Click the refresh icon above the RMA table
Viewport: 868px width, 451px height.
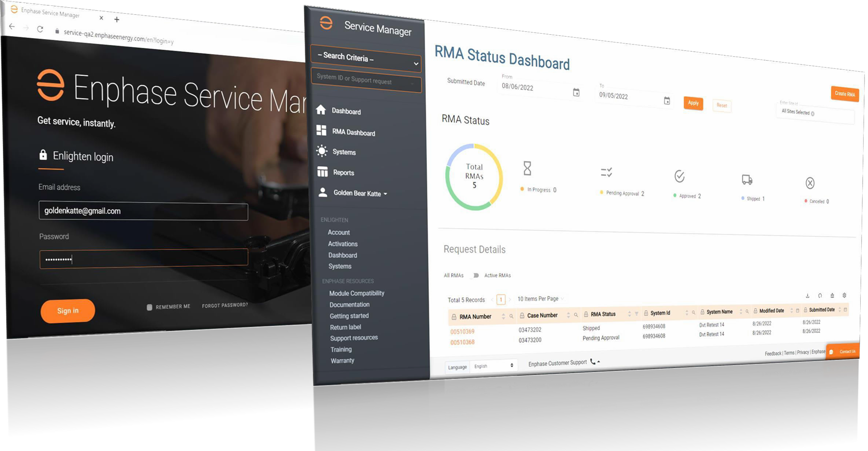[820, 296]
